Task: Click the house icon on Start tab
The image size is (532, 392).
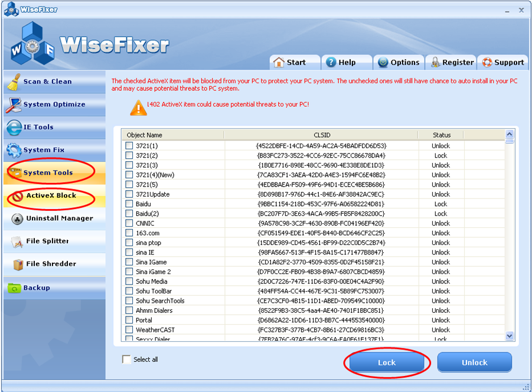Action: point(279,63)
